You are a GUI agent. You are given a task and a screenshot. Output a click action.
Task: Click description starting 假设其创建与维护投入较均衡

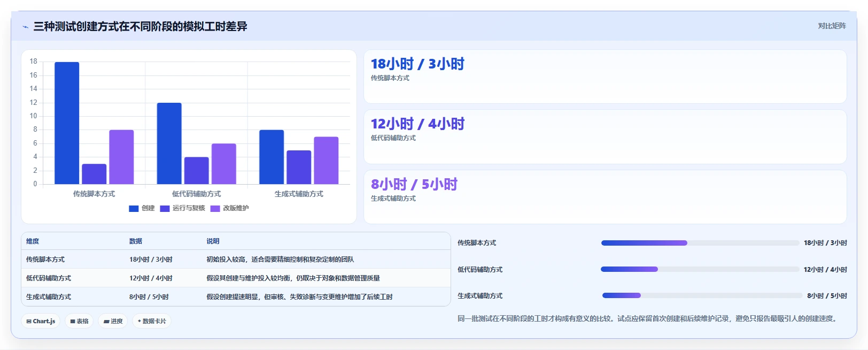coord(293,278)
